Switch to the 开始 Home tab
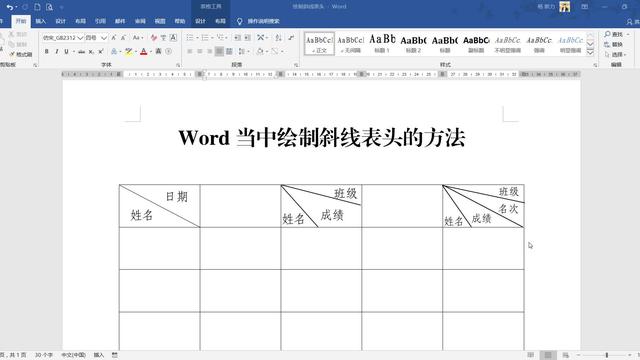Viewport: 640px width, 360px height. 21,21
